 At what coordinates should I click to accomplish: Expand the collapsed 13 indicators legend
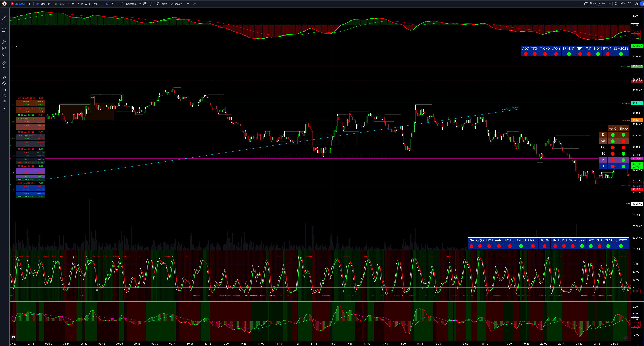coord(14,47)
